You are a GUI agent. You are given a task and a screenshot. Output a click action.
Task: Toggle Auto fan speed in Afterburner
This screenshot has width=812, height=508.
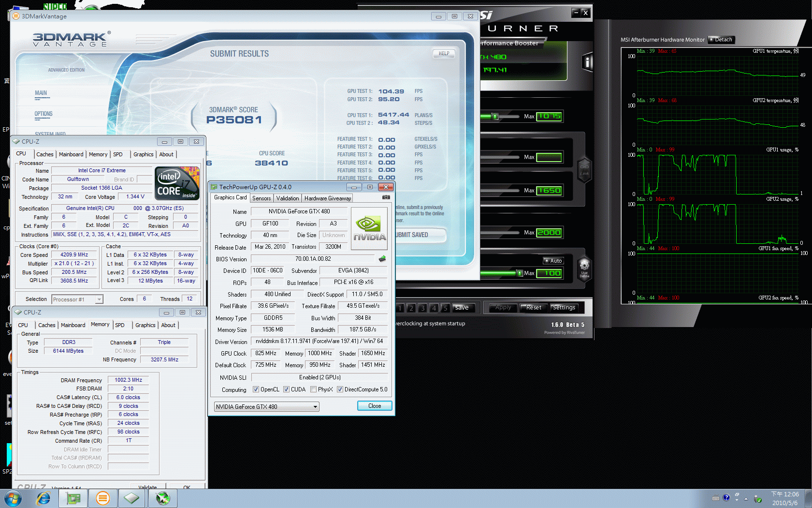click(553, 261)
